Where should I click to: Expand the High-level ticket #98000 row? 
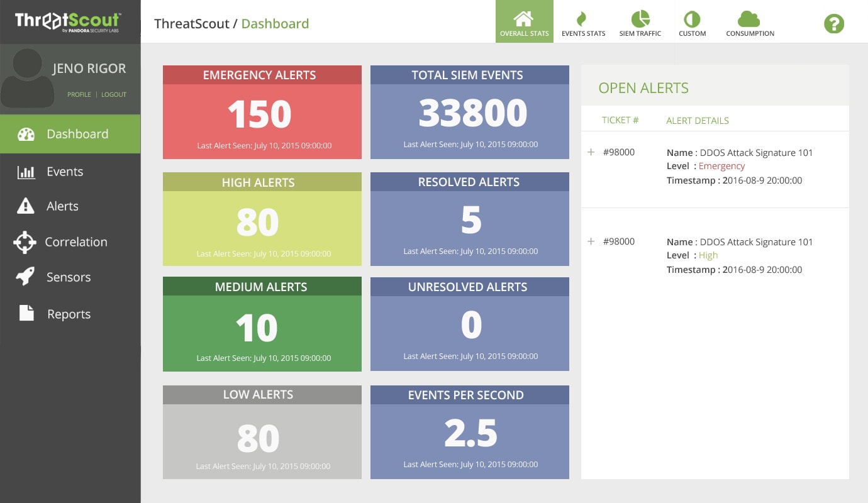pos(591,241)
